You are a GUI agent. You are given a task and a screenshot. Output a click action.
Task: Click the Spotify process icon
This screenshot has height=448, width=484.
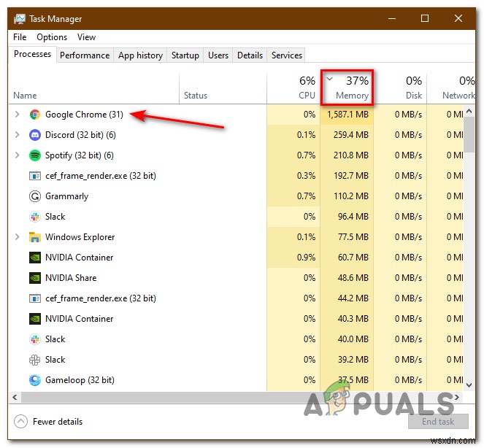coord(35,155)
